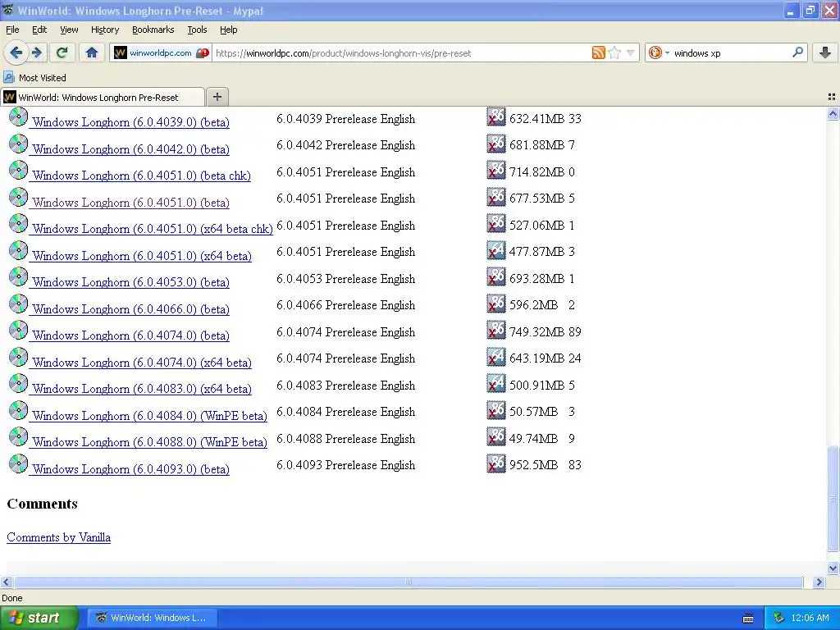Screen dimensions: 840x630
Task: Open the View menu
Action: [x=69, y=30]
